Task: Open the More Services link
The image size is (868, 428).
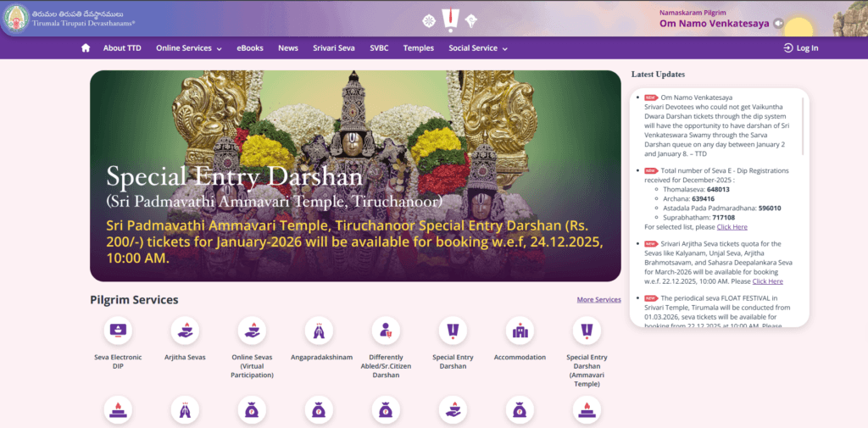Action: click(x=599, y=299)
